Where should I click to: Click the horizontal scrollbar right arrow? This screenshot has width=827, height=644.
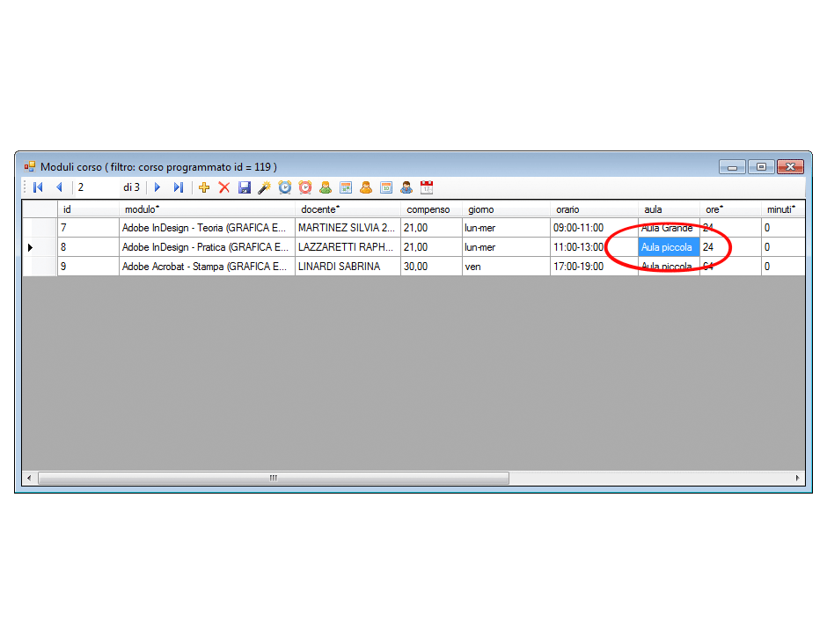[x=797, y=478]
